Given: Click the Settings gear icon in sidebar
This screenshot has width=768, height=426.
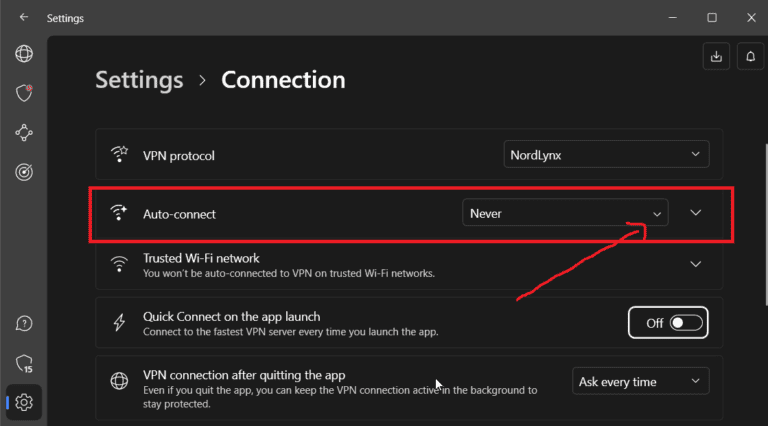Looking at the screenshot, I should [24, 402].
